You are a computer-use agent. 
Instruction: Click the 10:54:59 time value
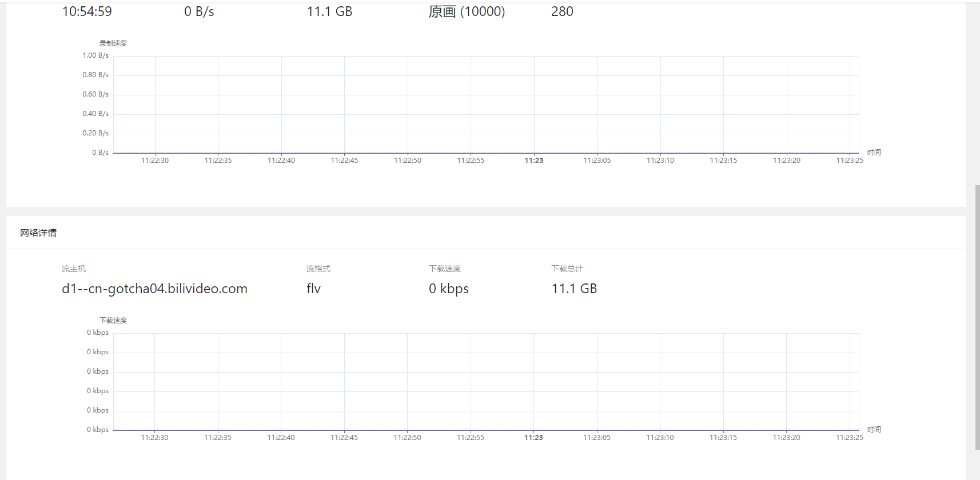[87, 11]
